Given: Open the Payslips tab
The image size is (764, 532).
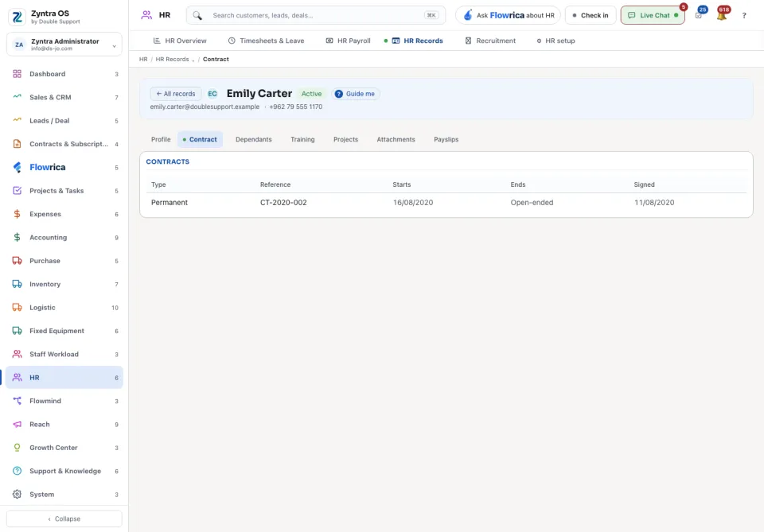Looking at the screenshot, I should (446, 140).
